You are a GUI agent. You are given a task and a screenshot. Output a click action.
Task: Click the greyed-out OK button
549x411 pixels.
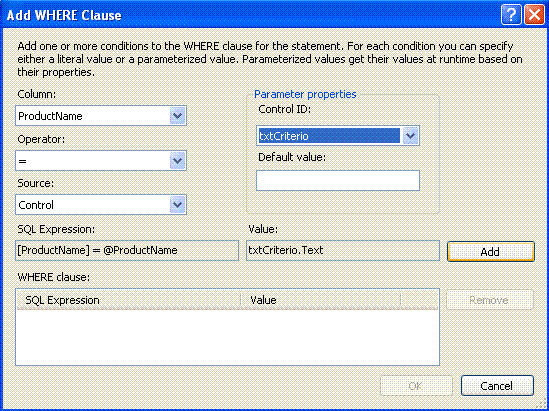pyautogui.click(x=416, y=386)
